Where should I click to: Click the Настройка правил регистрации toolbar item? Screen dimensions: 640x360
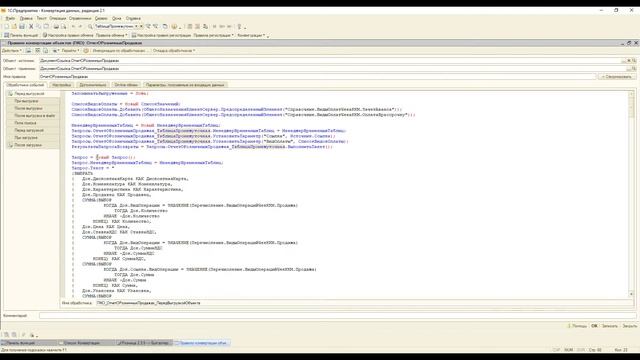[161, 36]
